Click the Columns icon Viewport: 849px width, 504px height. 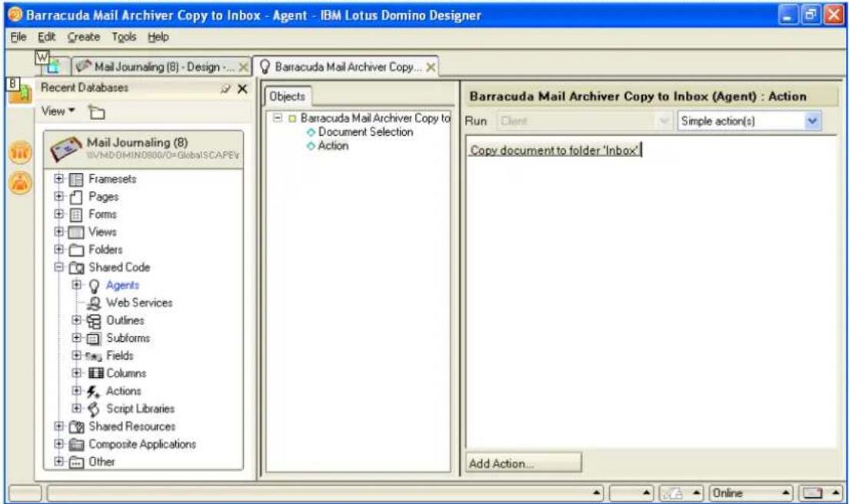96,373
